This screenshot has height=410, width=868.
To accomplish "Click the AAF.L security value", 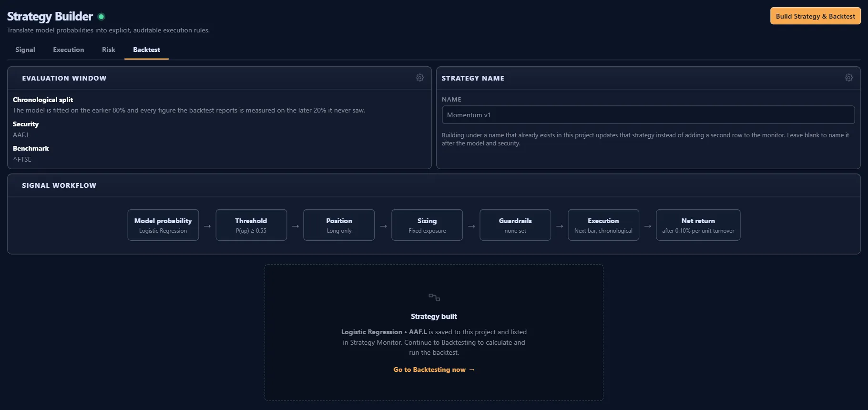I will [21, 135].
